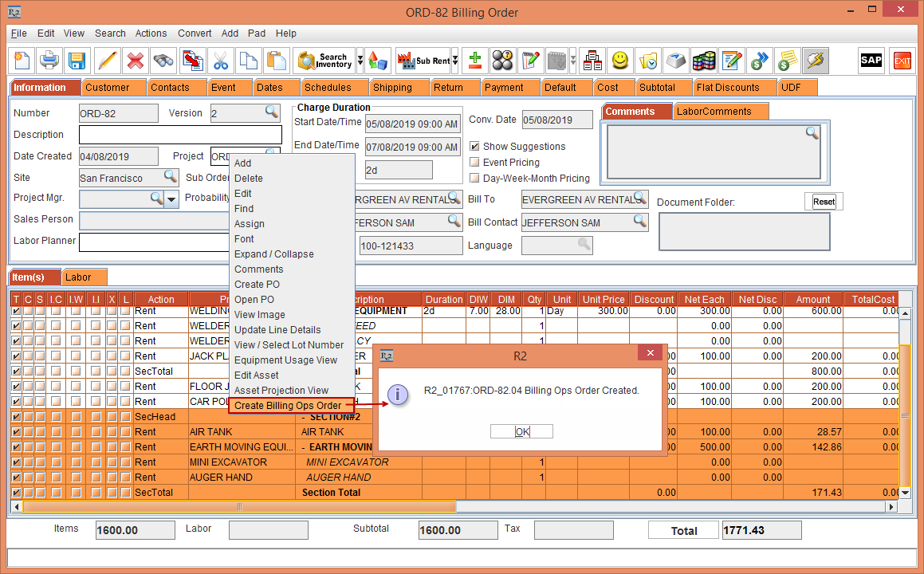
Task: Expand the Sub Rent dropdown arrow
Action: coord(455,61)
